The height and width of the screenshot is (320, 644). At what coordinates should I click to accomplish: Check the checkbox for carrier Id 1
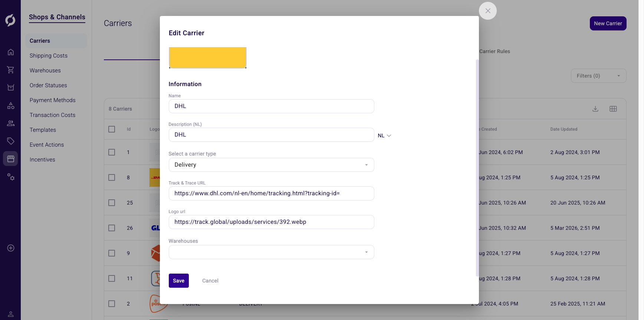click(112, 152)
